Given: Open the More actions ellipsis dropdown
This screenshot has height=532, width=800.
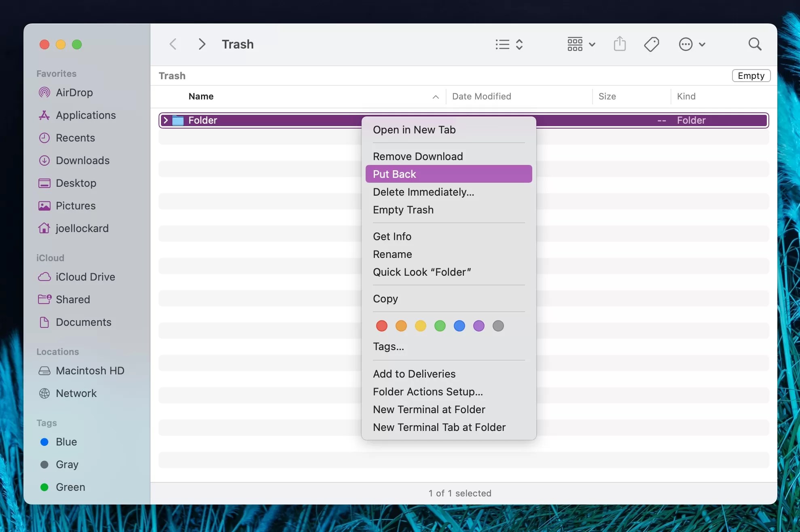Looking at the screenshot, I should [692, 44].
